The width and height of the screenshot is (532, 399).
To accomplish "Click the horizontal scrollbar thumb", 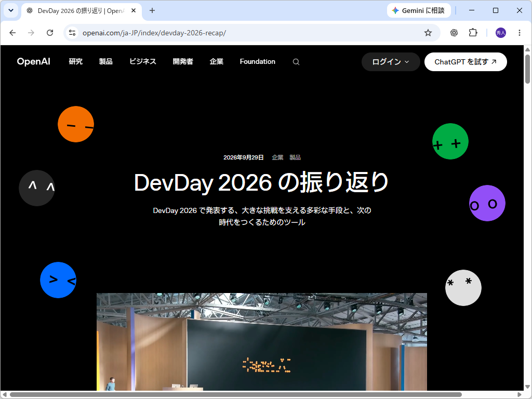I will pyautogui.click(x=236, y=395).
